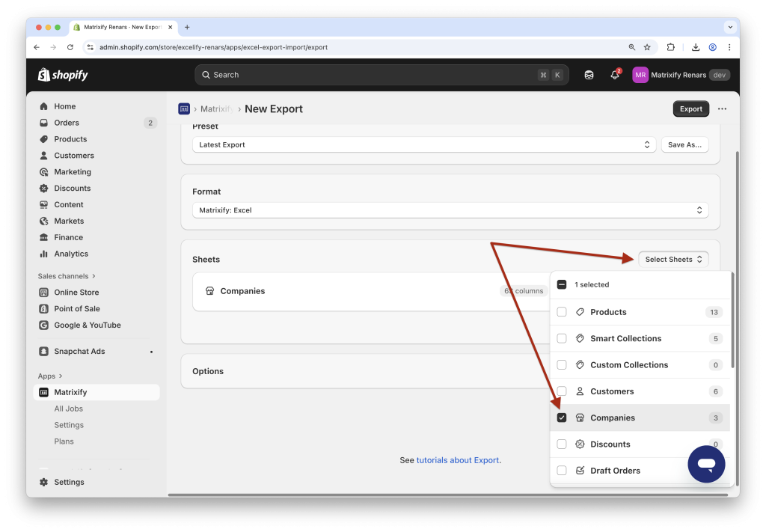Open tutorials about Export link

[x=458, y=460]
